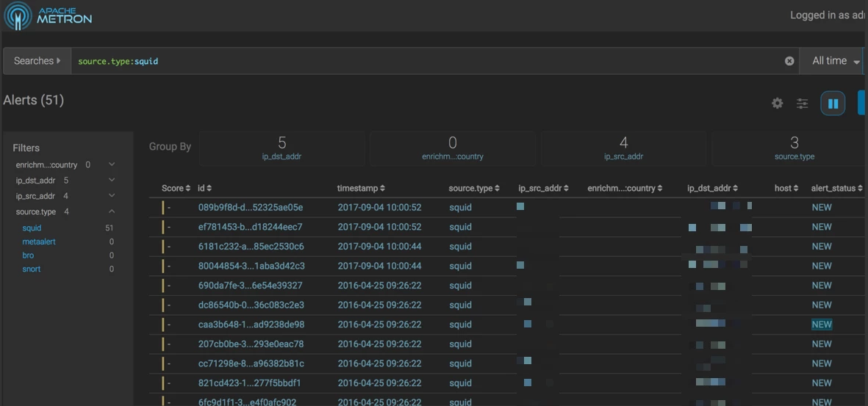Group by ip_src_addr tile
This screenshot has height=406, width=868.
(623, 148)
